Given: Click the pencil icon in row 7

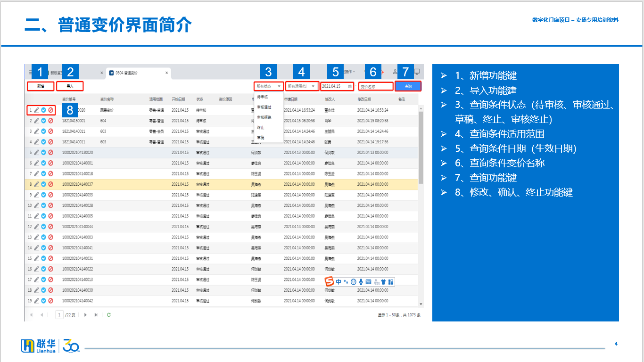Looking at the screenshot, I should [x=36, y=173].
